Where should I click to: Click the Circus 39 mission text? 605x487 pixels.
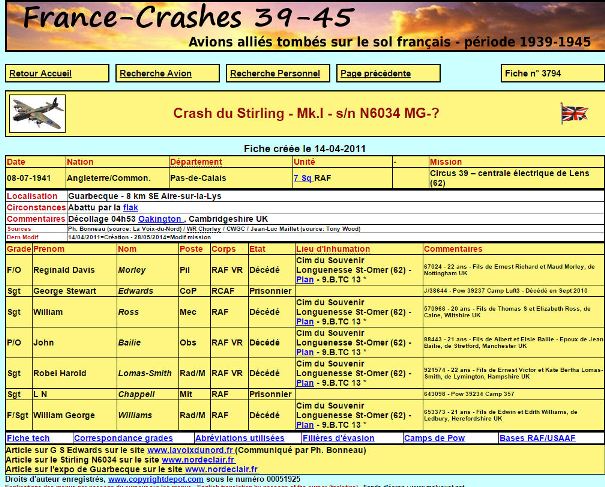click(509, 178)
